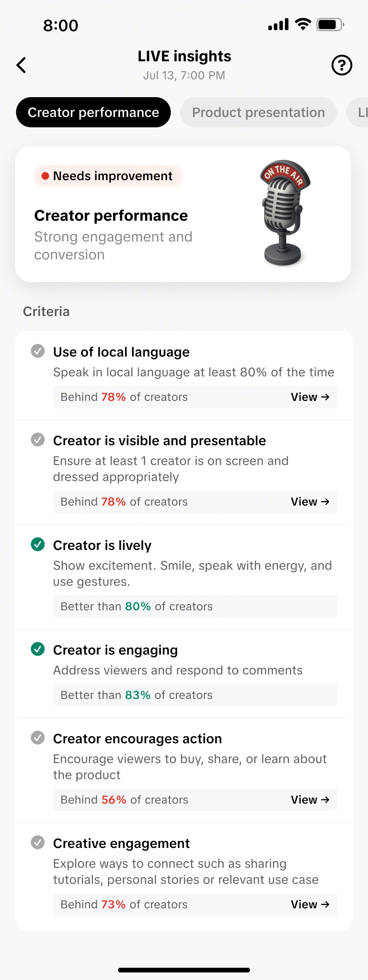The width and height of the screenshot is (368, 980).
Task: Tap the green check beside Creator is engaging
Action: [x=38, y=649]
